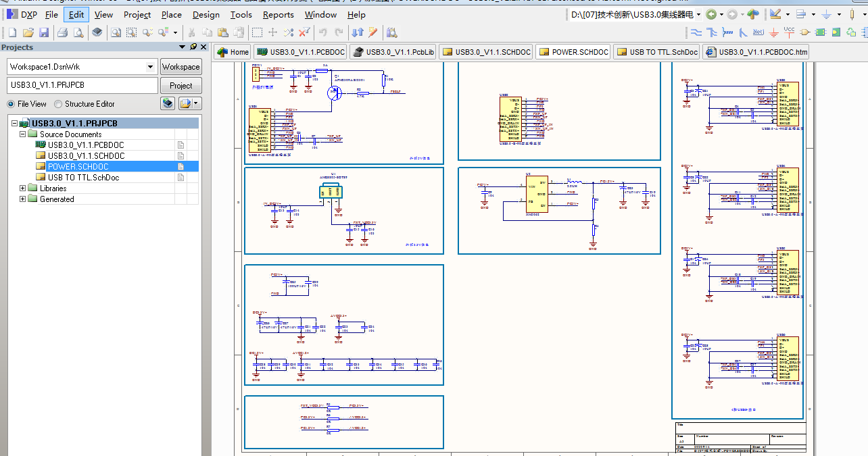Select the Place Net Label tool

click(758, 32)
